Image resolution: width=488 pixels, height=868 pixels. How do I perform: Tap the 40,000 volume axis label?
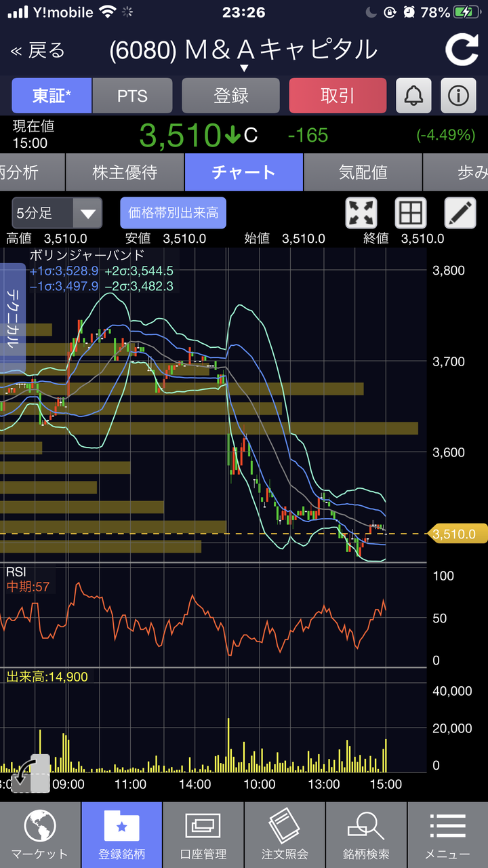[452, 691]
